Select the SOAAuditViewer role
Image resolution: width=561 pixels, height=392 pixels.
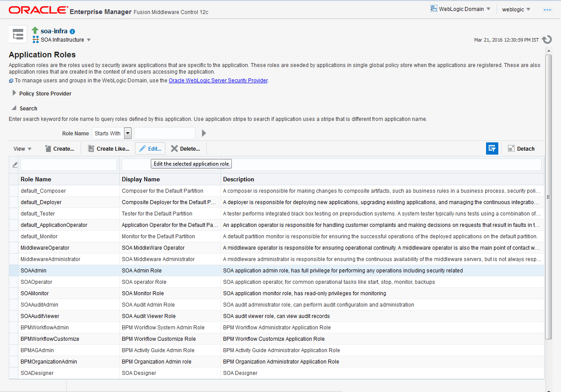point(40,316)
